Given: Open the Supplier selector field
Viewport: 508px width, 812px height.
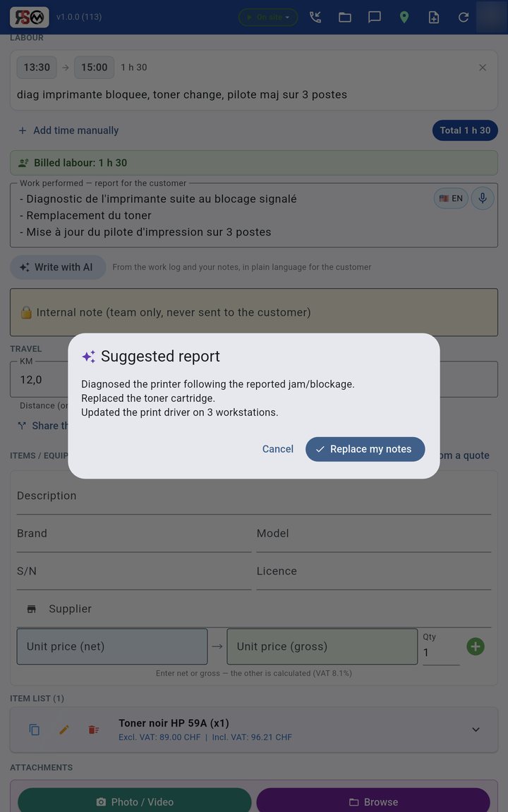Looking at the screenshot, I should tap(254, 609).
